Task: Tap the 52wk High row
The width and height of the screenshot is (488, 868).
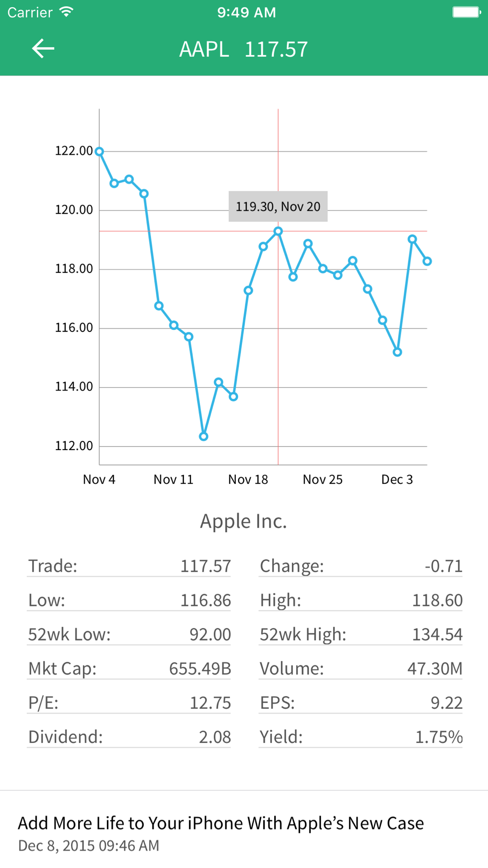Action: click(361, 634)
